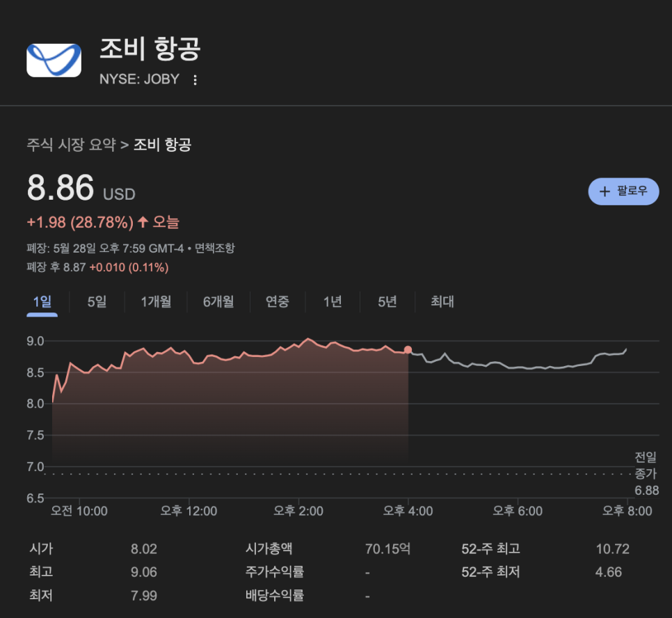
Task: Click the NYSE: JOBY ticker text
Action: (x=139, y=79)
